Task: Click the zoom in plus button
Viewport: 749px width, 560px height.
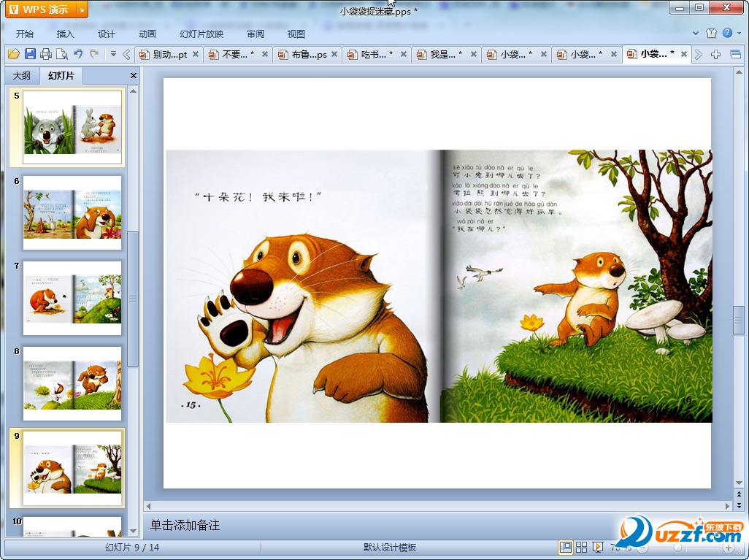Action: point(729,548)
